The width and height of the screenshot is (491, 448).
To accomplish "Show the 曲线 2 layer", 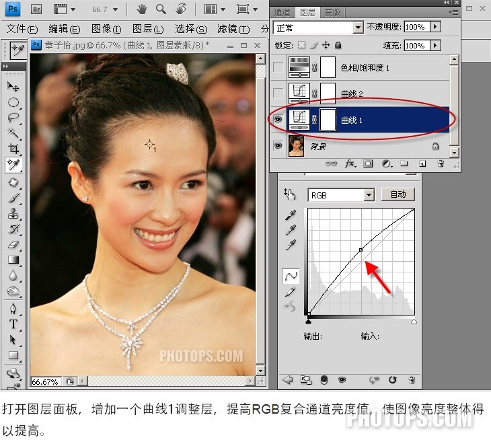I will click(278, 94).
